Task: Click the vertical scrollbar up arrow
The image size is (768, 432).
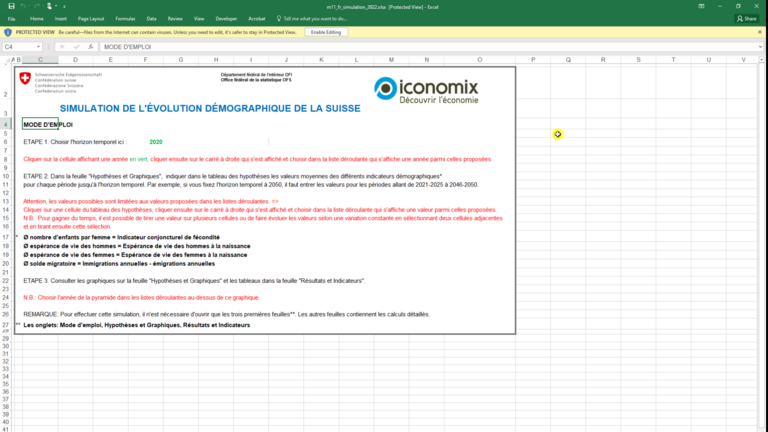Action: click(762, 60)
